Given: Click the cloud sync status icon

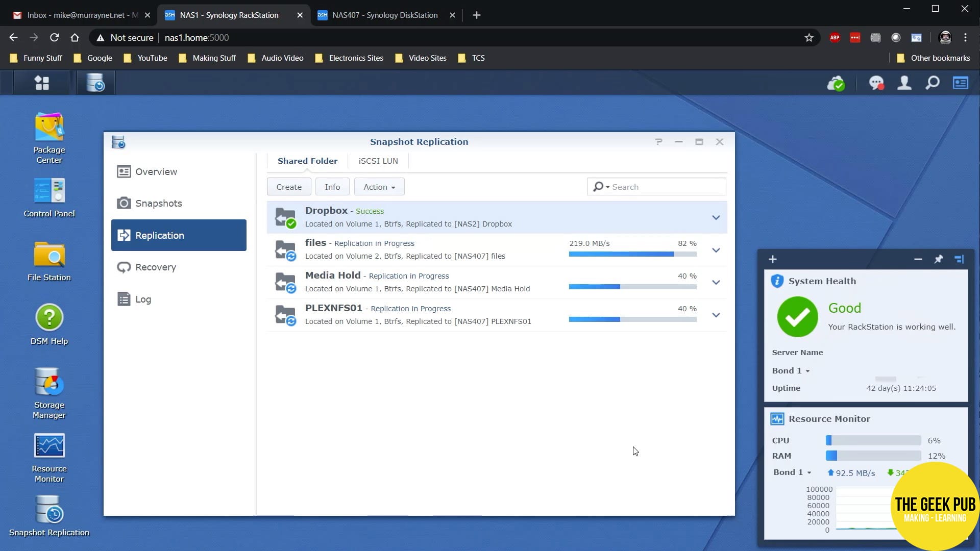Looking at the screenshot, I should point(836,83).
